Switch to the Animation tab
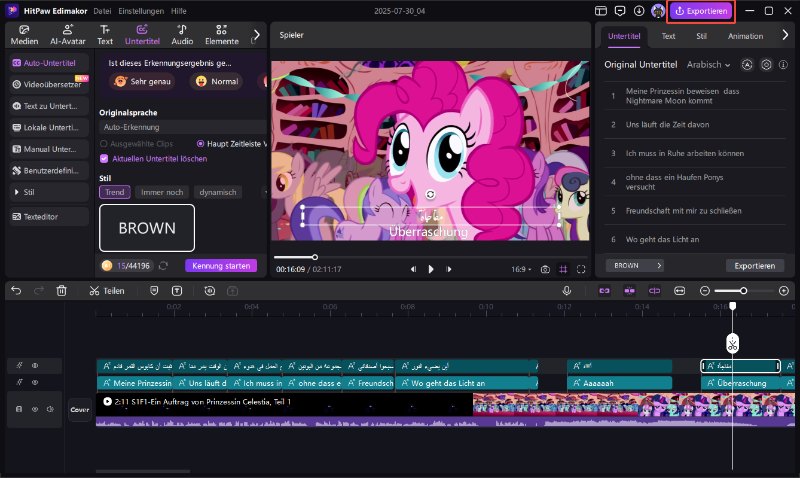Screen dimensions: 800x478 (x=745, y=36)
